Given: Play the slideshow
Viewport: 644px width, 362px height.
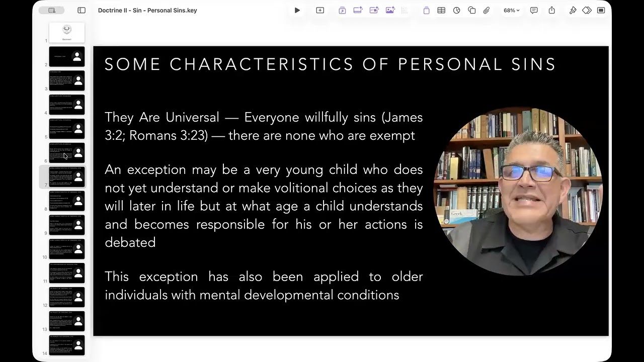Looking at the screenshot, I should click(297, 10).
